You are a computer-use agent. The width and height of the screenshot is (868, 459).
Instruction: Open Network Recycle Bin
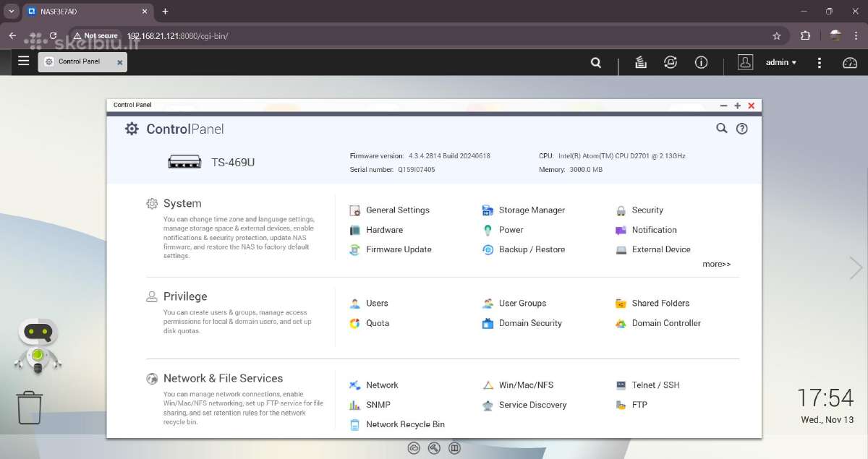click(397, 424)
